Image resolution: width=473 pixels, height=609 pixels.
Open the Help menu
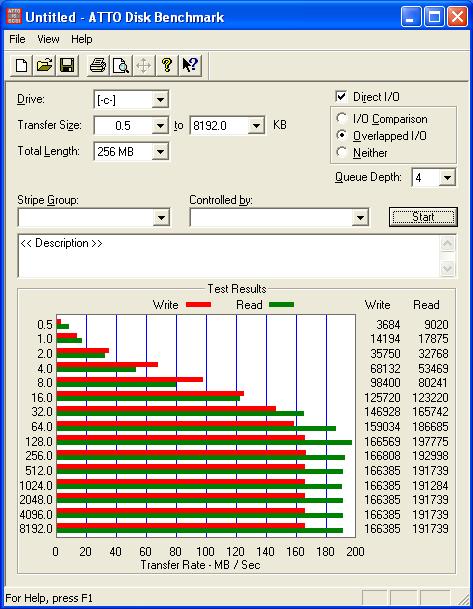coord(82,39)
